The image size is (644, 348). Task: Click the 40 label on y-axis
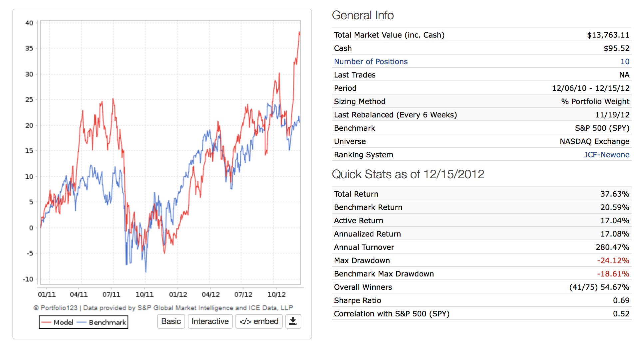pyautogui.click(x=29, y=23)
